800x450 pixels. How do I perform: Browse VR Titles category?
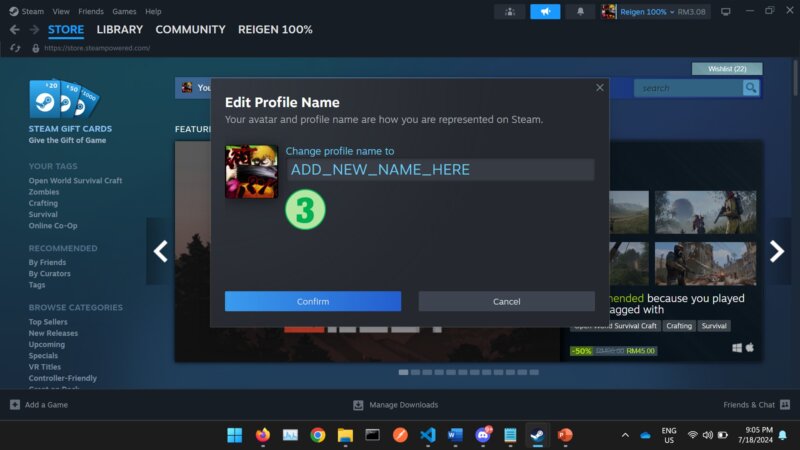click(44, 367)
